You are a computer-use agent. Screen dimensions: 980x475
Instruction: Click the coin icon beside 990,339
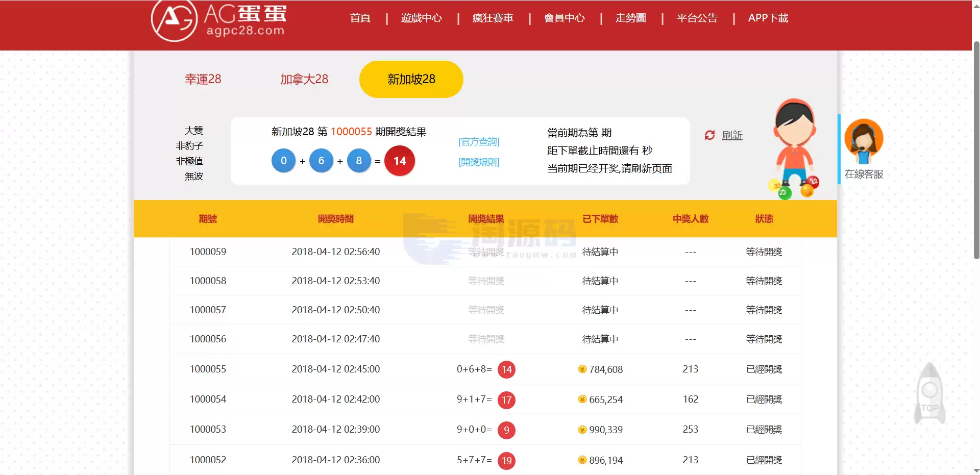pos(582,429)
